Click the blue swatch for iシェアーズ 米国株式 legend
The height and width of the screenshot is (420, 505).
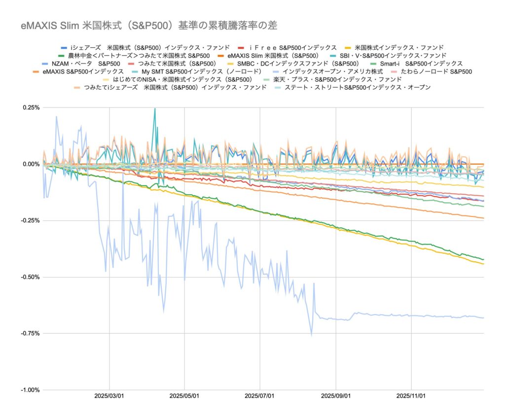tap(63, 48)
